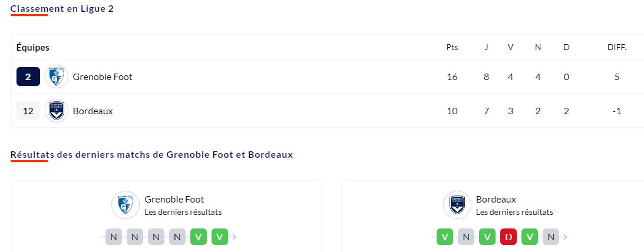Click rank badge 12 for Bordeaux
The image size is (644, 252).
tap(28, 111)
